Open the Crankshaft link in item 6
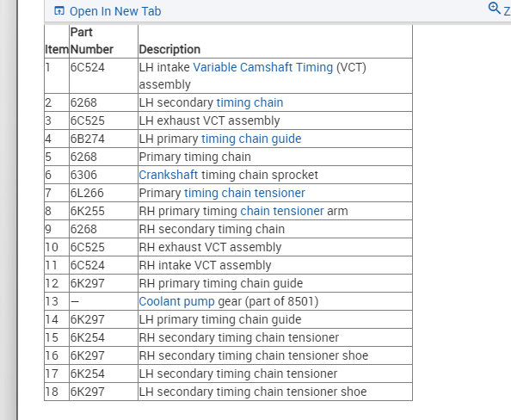 tap(168, 175)
